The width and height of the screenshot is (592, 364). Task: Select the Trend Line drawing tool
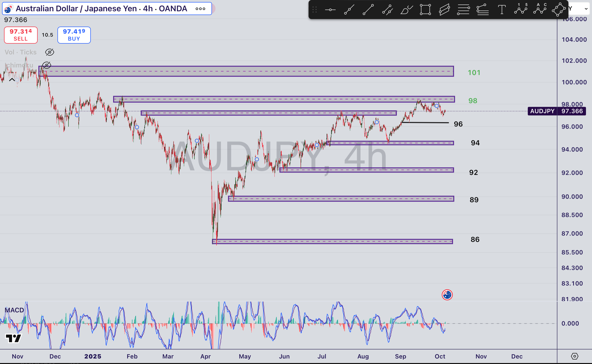368,9
